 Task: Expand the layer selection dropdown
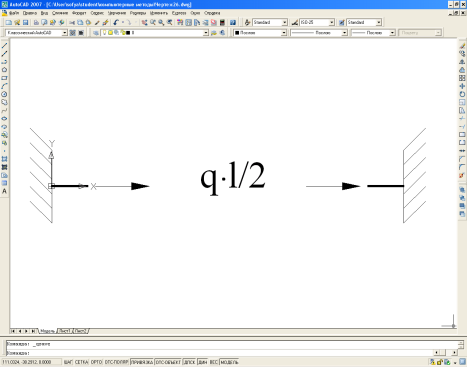206,33
